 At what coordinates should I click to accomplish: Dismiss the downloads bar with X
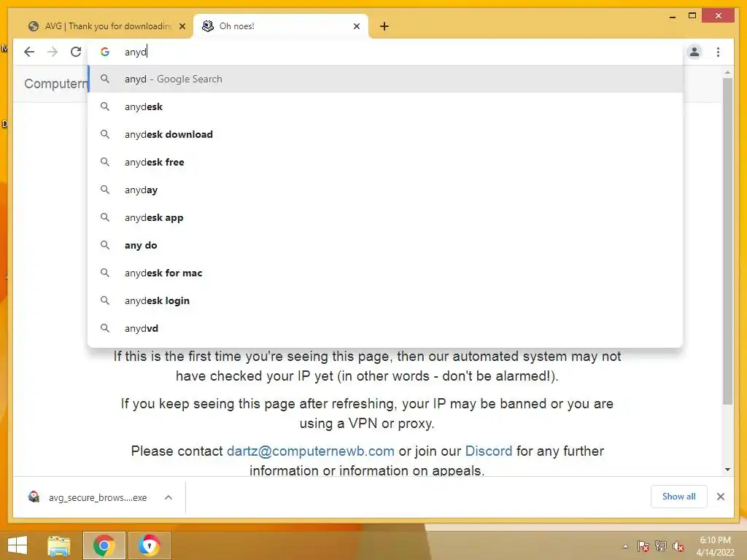(720, 497)
